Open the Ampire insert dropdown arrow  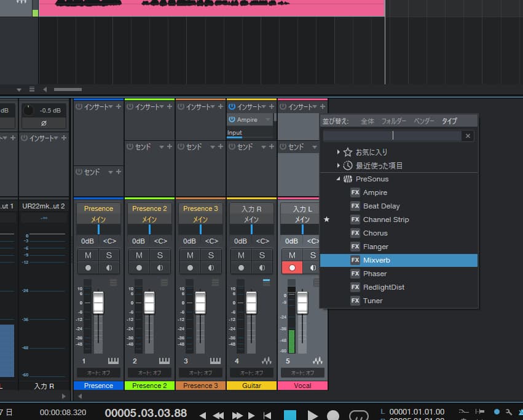(x=267, y=120)
